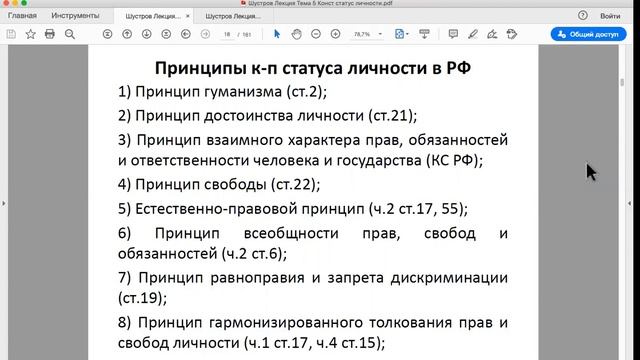Click the line Принцип свободы (ст.22)
The width and height of the screenshot is (640, 360).
(219, 184)
